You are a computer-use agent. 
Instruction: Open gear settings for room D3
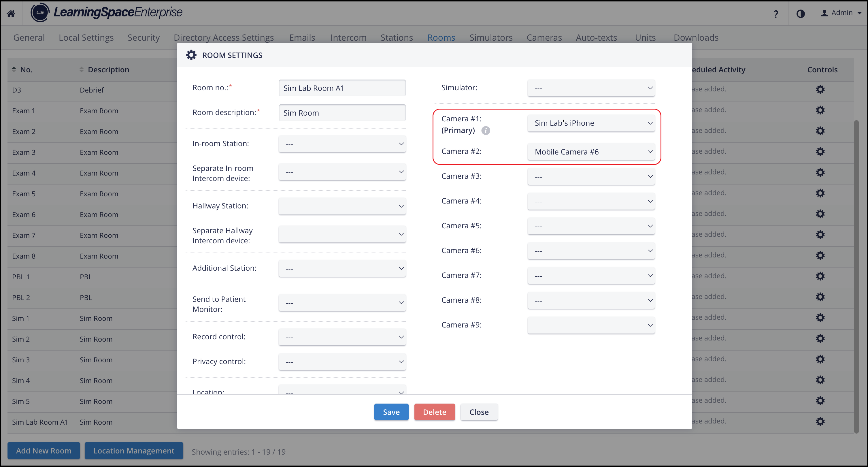[820, 89]
